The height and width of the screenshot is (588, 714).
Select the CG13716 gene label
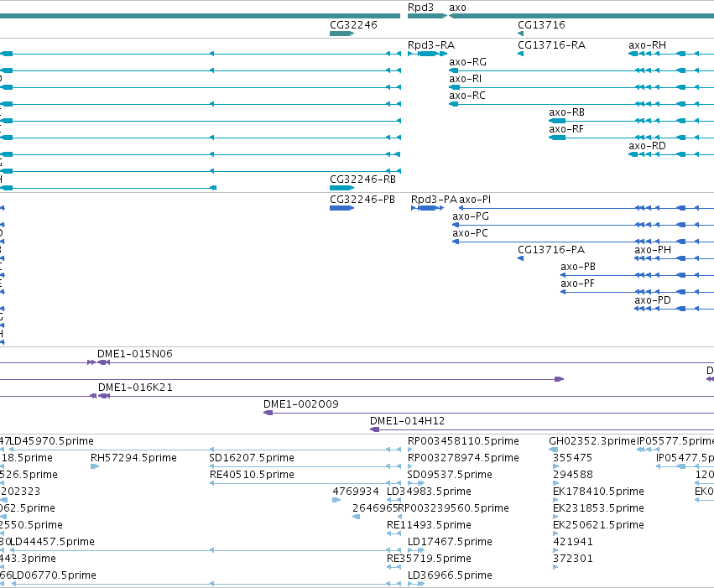pos(541,24)
